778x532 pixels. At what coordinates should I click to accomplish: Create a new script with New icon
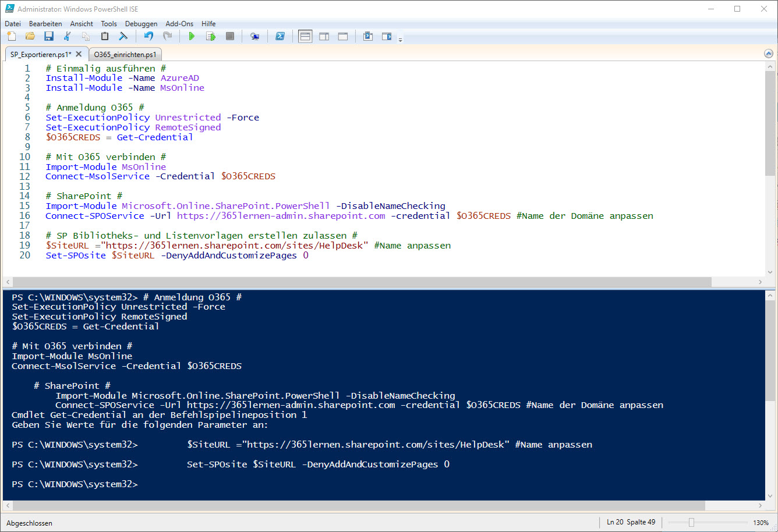pos(12,36)
